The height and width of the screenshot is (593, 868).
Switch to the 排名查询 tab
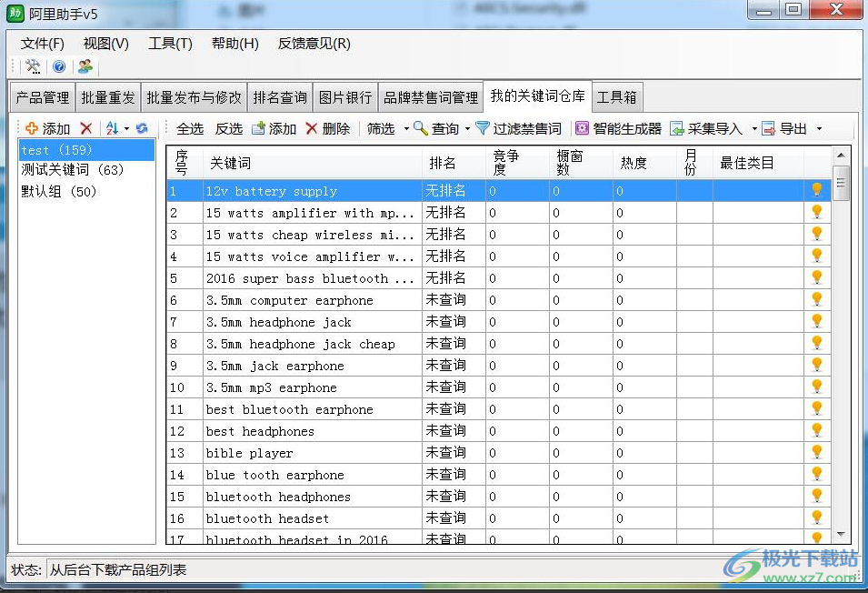280,97
